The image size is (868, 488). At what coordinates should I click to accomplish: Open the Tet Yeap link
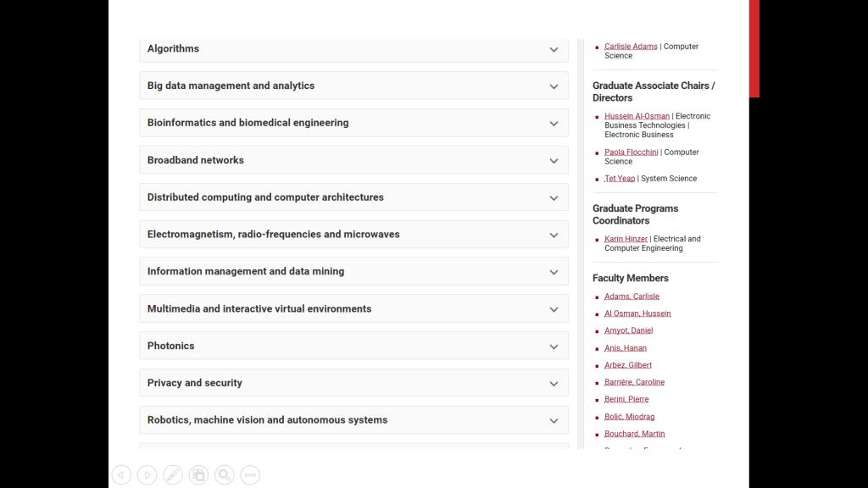pos(620,179)
